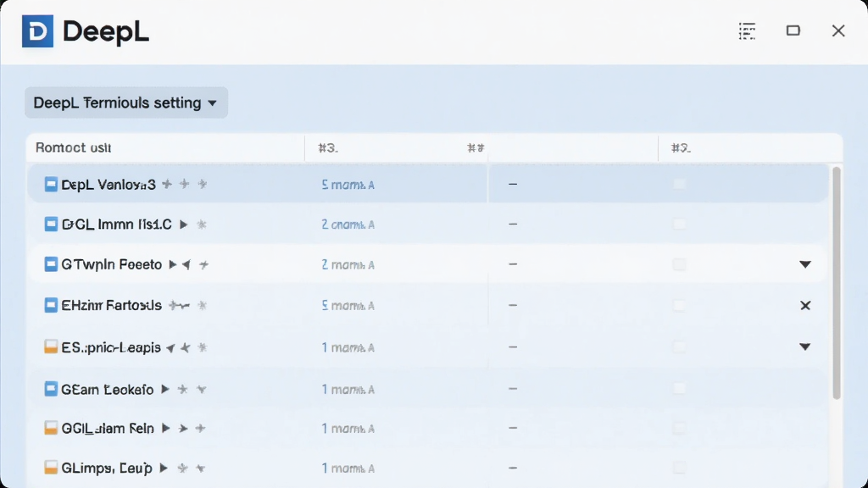Click the star icon in EHzinr Fartosds row
Screen dimensions: 868x488
202,305
